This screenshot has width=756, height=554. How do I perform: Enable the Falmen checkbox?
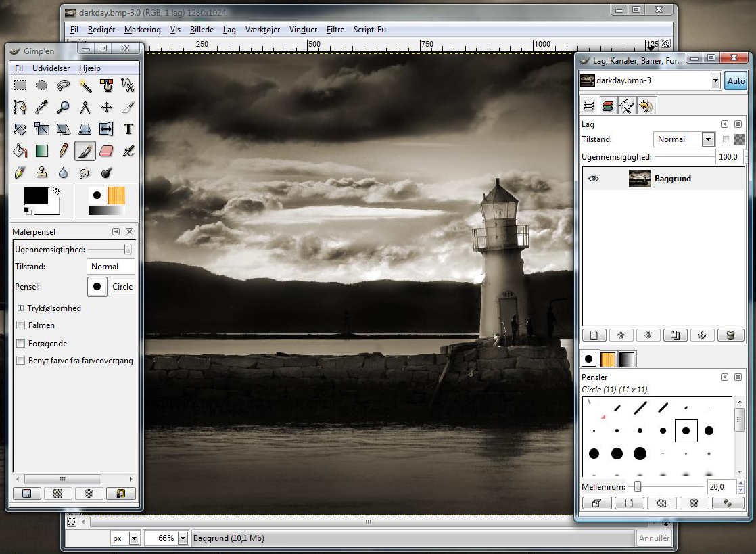click(21, 325)
